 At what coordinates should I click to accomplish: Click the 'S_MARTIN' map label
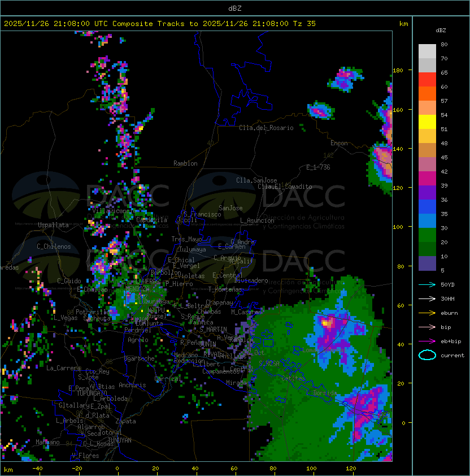(x=213, y=330)
